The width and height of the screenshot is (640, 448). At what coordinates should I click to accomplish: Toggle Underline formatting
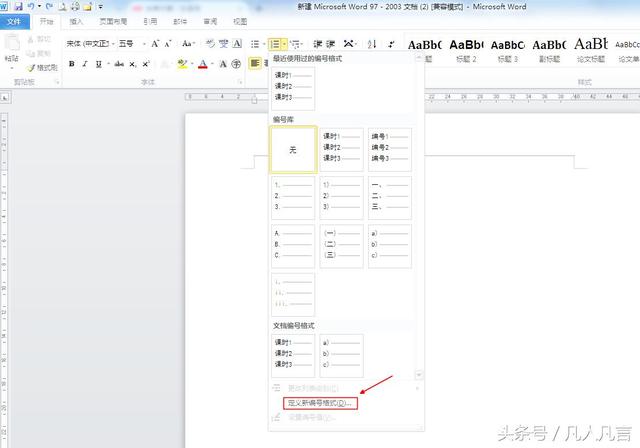98,64
